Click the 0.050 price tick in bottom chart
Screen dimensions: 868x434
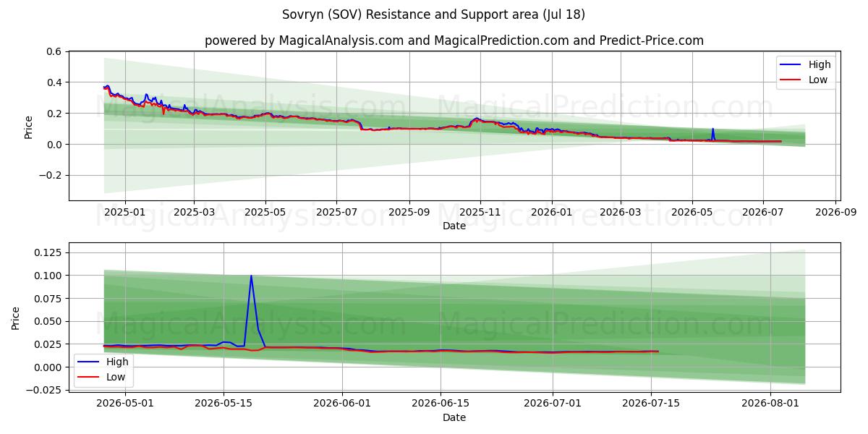(49, 321)
